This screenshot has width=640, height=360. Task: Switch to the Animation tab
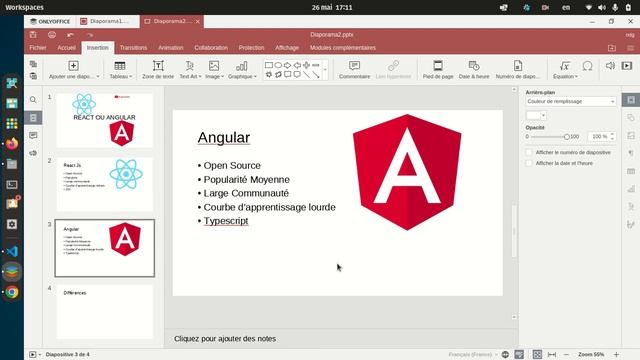point(171,48)
